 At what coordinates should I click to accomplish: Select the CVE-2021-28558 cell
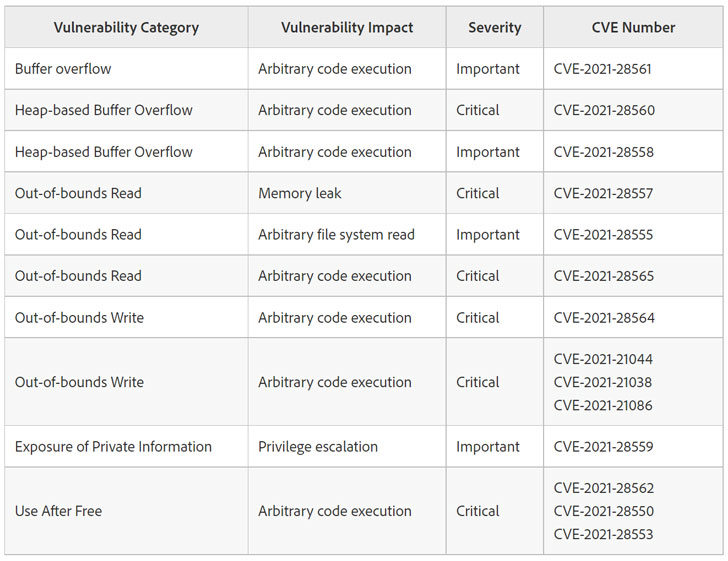tap(604, 152)
